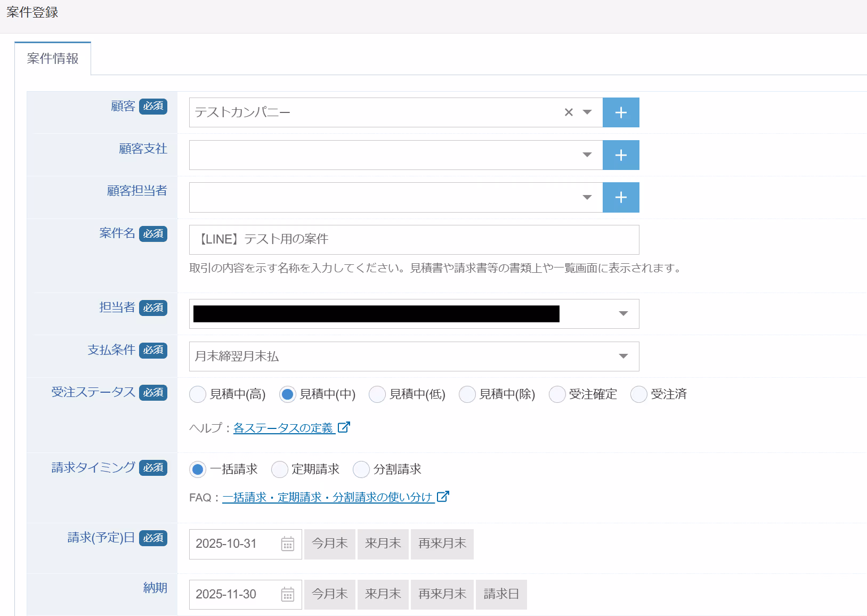Switch to the 案件情報 tab
867x616 pixels.
(53, 59)
